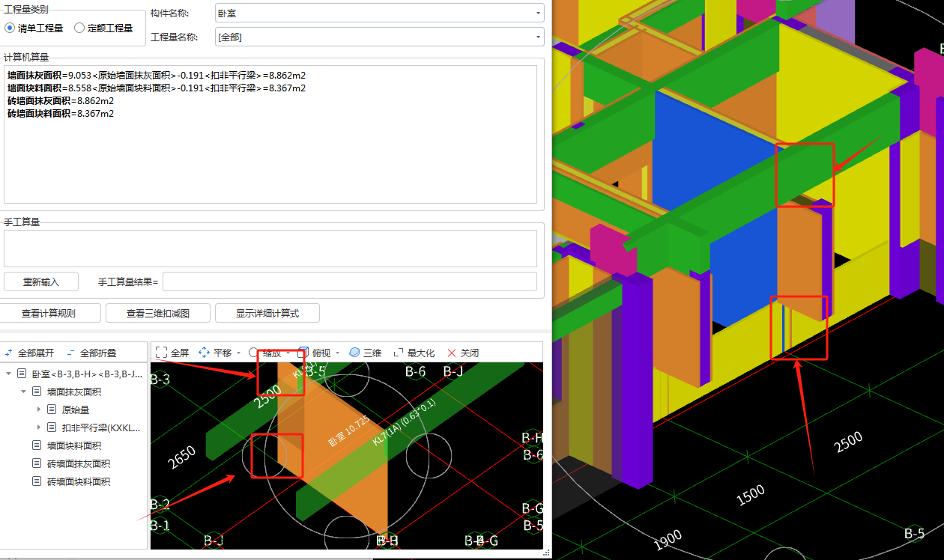Click the 墙面块料面积=8.558 calculation line
The image size is (944, 560).
pyautogui.click(x=157, y=88)
